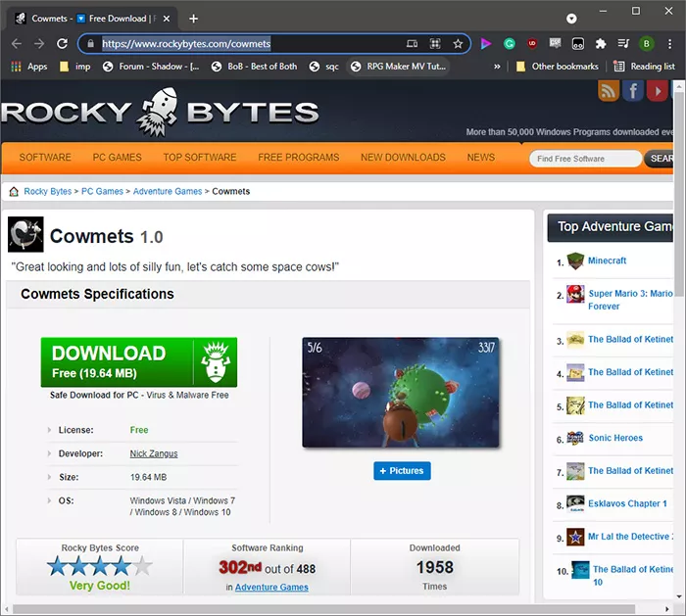Open the media controls icon in toolbar
The image size is (686, 616).
pos(623,44)
